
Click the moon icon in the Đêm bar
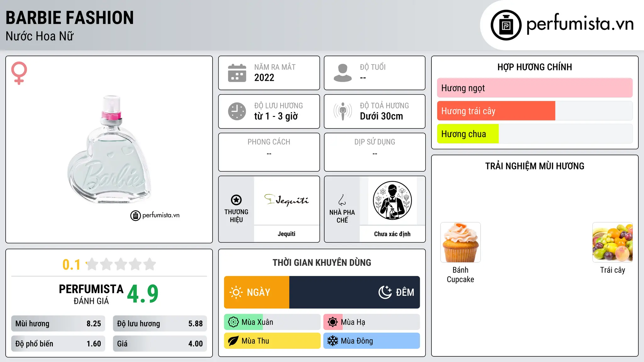coord(385,292)
